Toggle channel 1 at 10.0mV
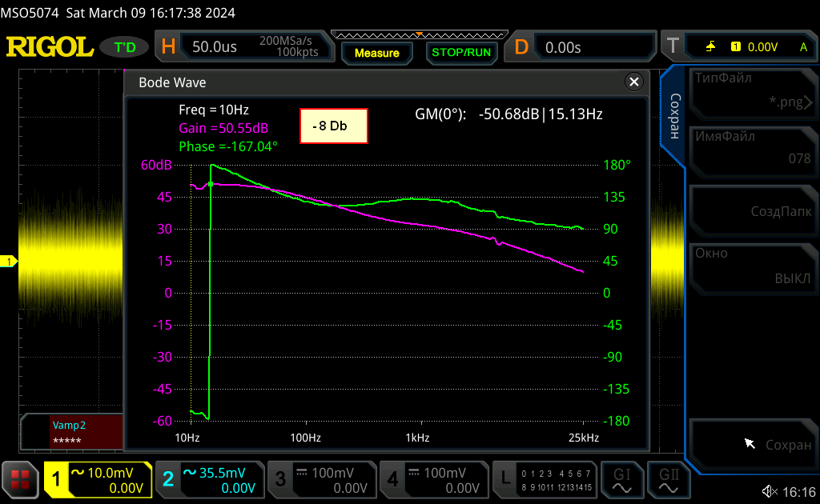The image size is (820, 504). click(x=98, y=479)
